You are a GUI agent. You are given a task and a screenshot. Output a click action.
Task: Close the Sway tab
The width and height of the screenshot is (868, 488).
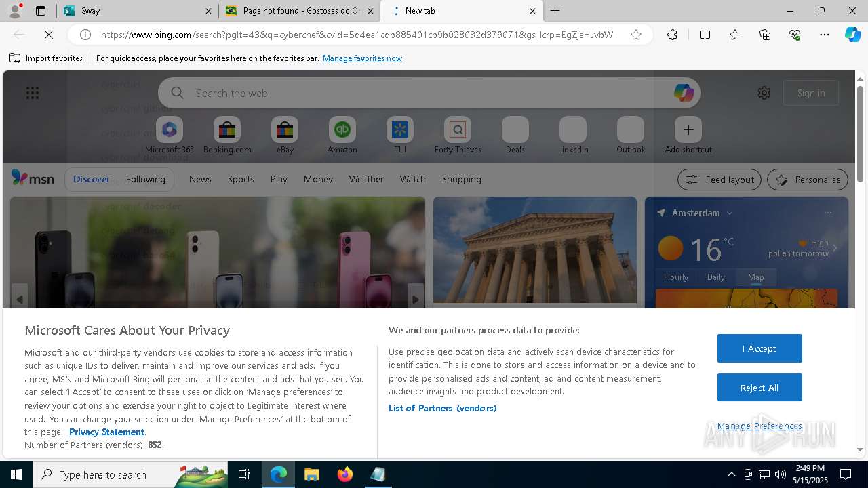[x=208, y=11]
